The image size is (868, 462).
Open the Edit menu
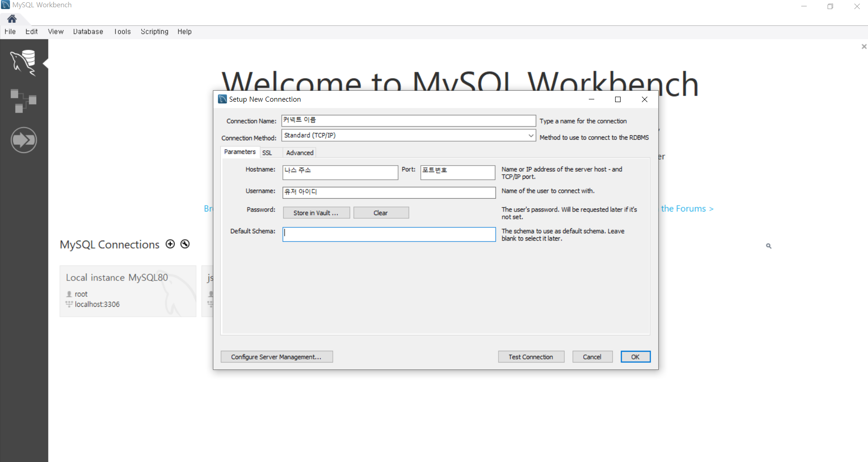(31, 31)
